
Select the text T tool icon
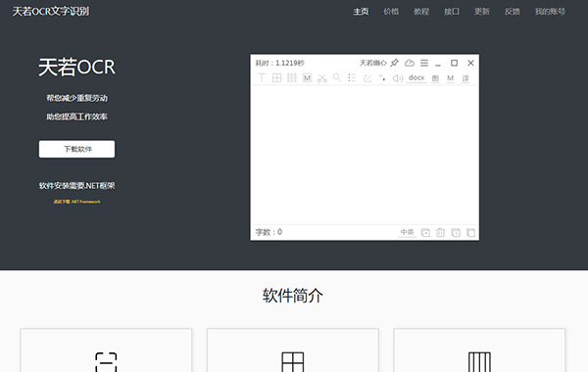262,78
